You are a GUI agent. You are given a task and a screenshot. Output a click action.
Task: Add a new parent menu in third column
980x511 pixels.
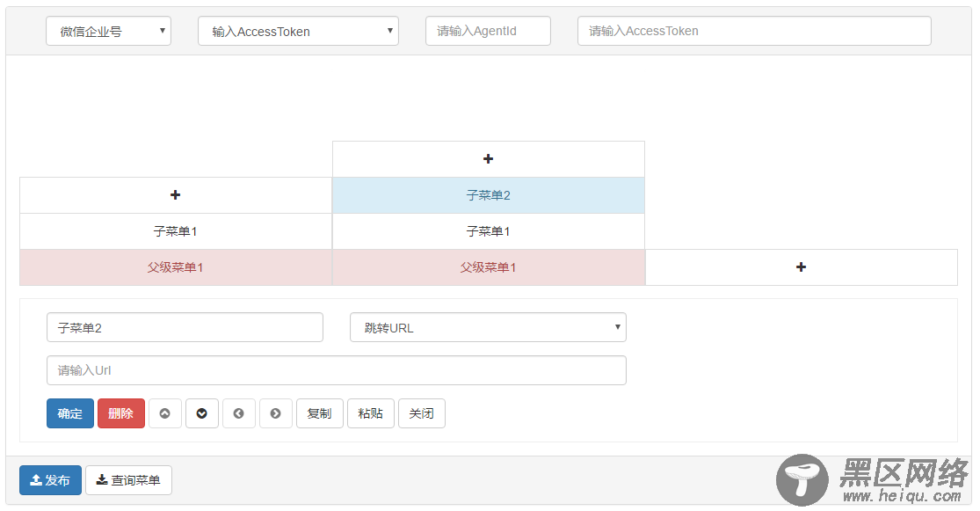(802, 267)
